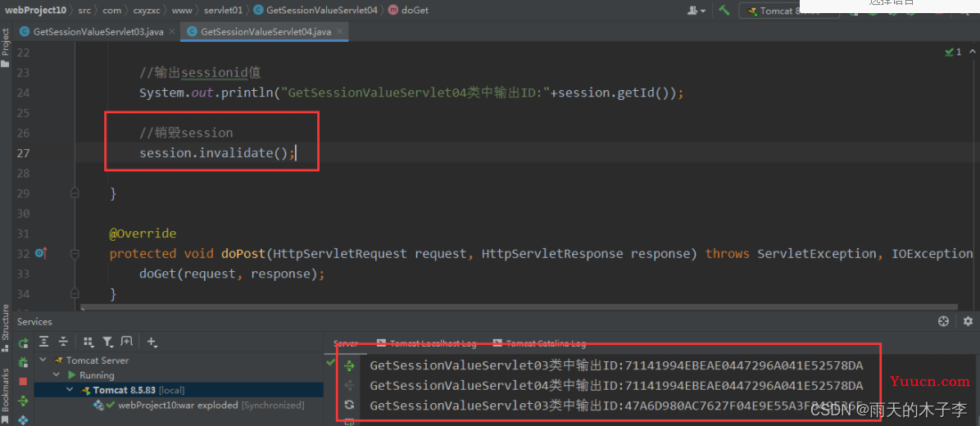Click Expand All icon in Services toolbar
Screen dimensions: 980x426
[44, 342]
